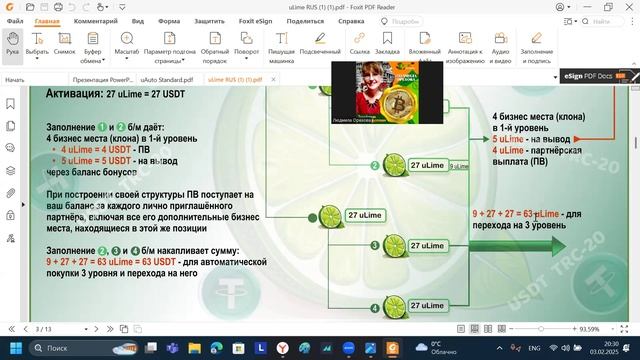This screenshot has width=640, height=360.
Task: Switch to continuous page view mode
Action: [474, 329]
